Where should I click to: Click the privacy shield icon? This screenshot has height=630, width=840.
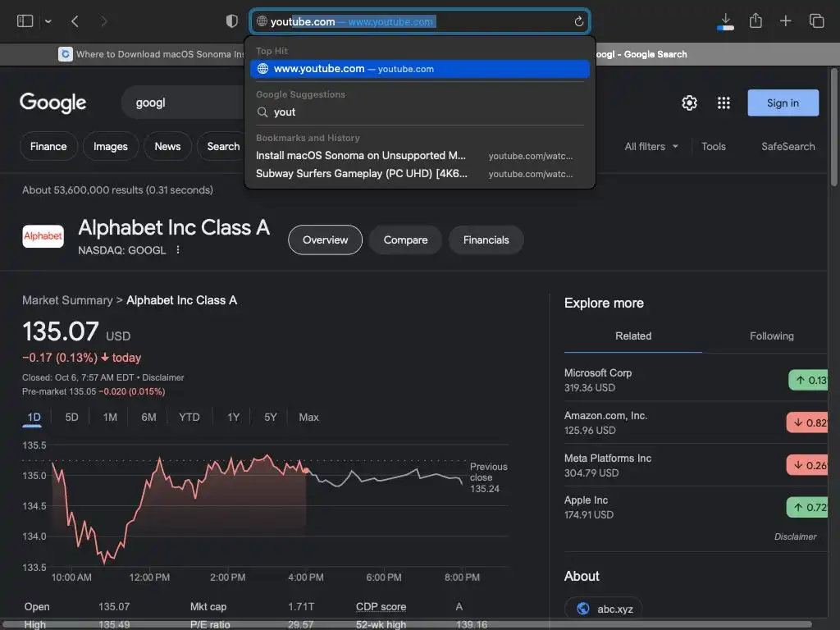(x=232, y=21)
